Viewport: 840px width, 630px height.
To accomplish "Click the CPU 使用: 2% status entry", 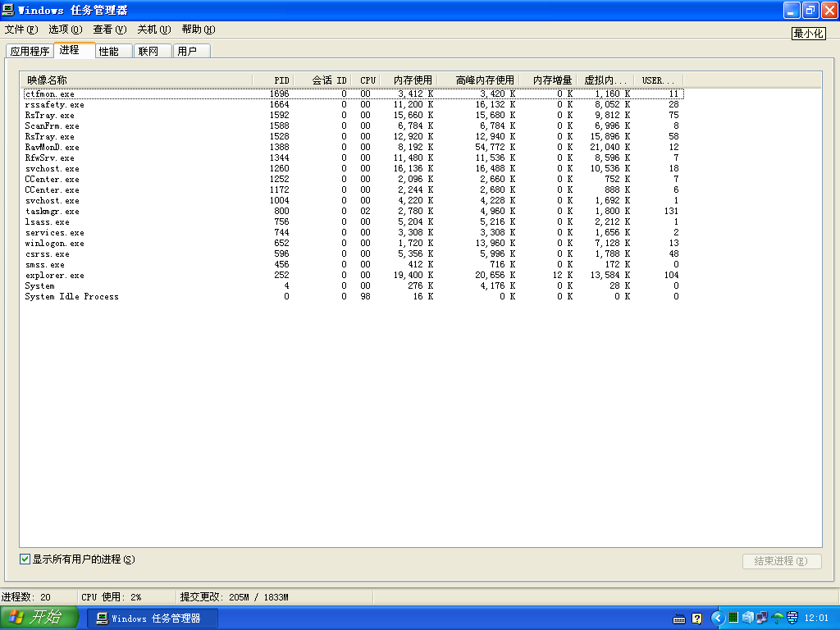I will [x=112, y=597].
